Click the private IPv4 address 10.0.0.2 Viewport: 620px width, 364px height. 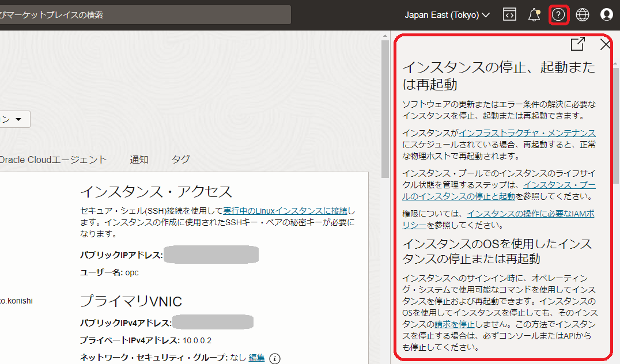coord(197,340)
